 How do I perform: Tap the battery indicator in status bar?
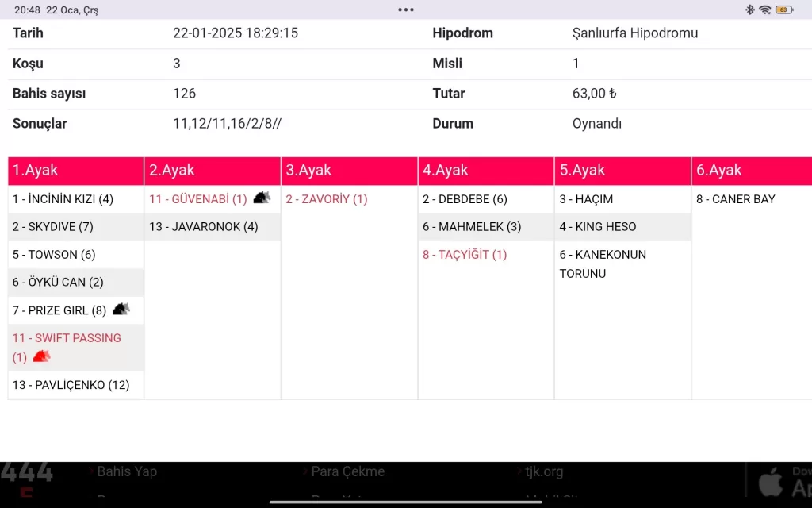tap(784, 10)
